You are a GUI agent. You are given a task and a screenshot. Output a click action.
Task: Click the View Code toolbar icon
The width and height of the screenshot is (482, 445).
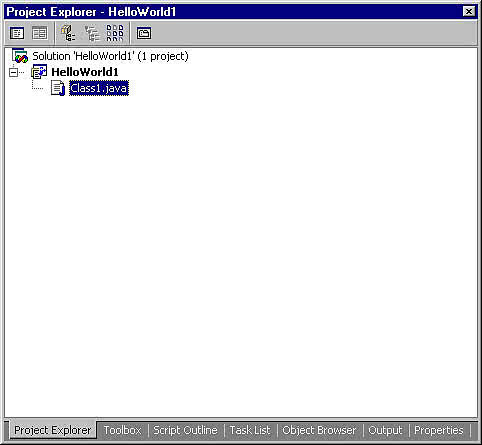coord(16,33)
